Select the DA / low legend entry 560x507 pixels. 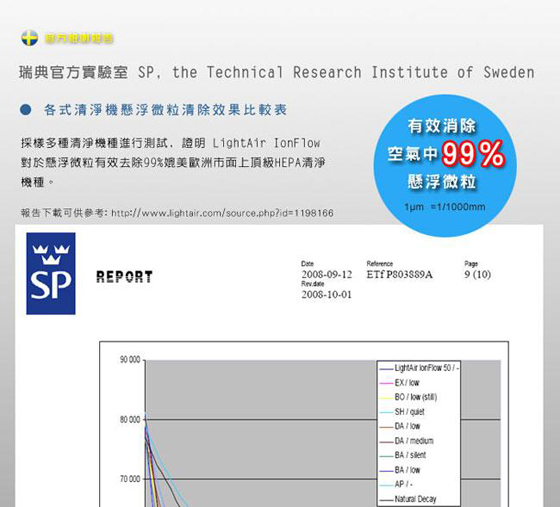coord(400,426)
